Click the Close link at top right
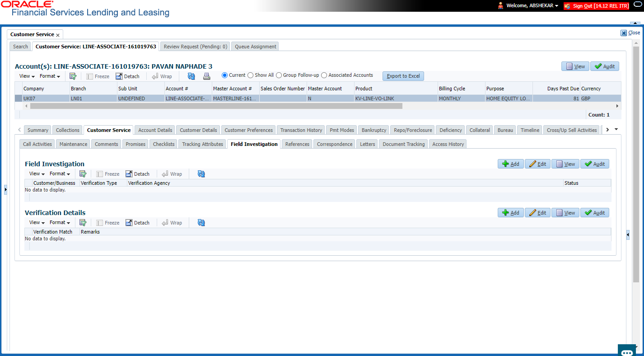 tap(630, 33)
